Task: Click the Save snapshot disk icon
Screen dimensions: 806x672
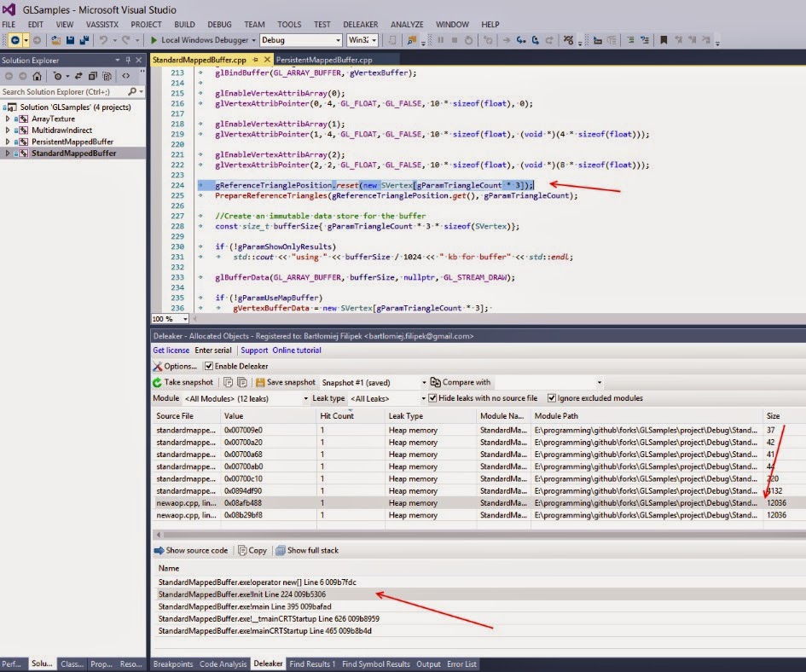Action: tap(261, 383)
